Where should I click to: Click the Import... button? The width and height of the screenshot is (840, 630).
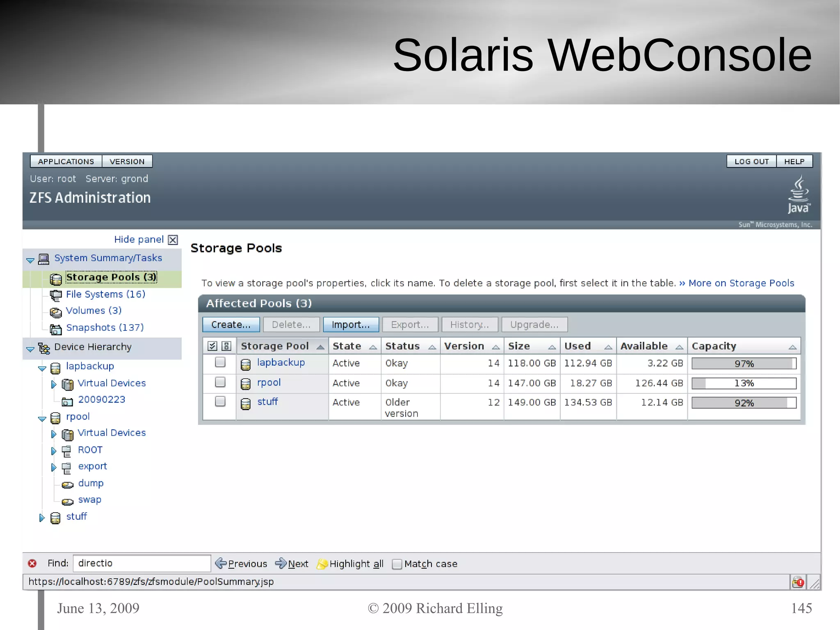(351, 325)
